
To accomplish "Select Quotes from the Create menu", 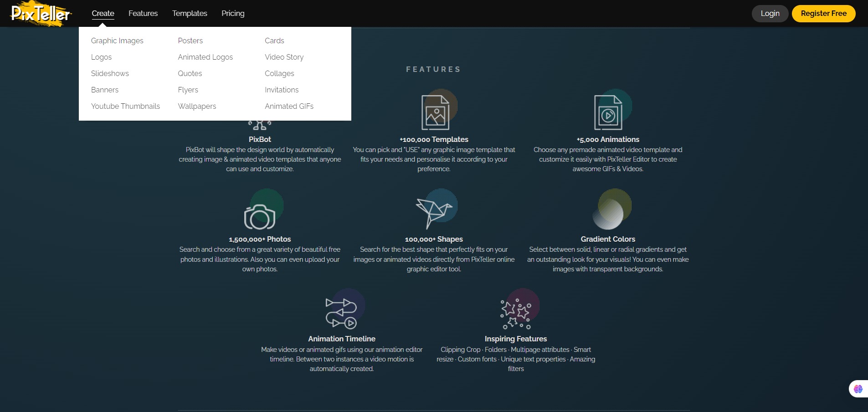I will click(x=190, y=73).
